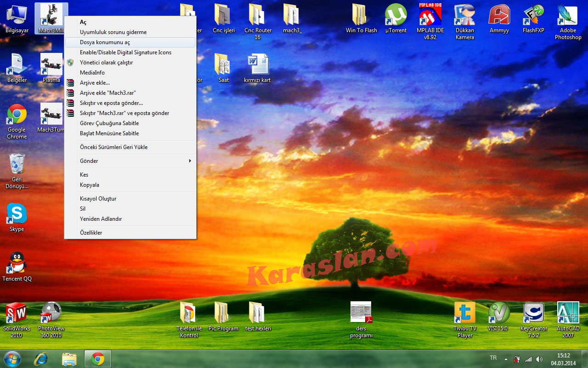
Task: Choose Sıkıştır "Mach3.rar" ve eposta gönder
Action: [x=130, y=113]
